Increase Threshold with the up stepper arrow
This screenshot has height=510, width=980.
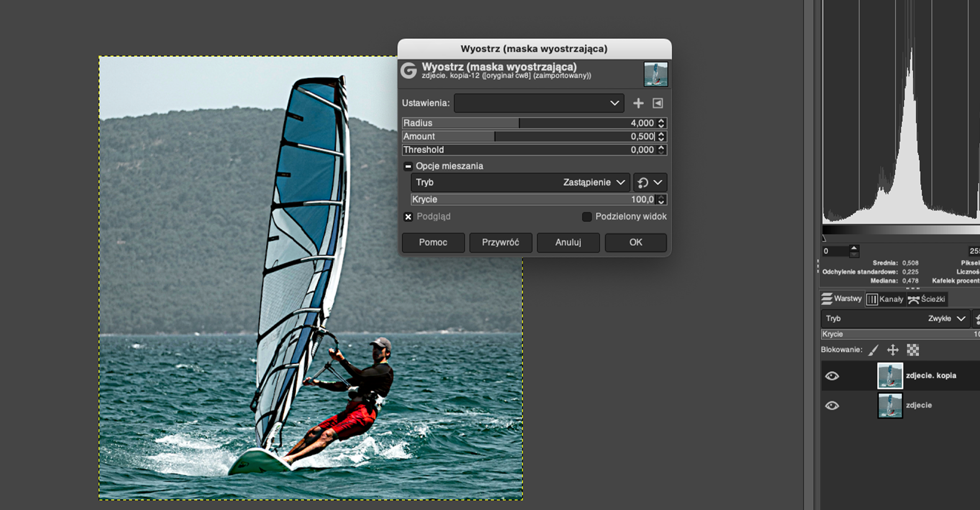[661, 147]
